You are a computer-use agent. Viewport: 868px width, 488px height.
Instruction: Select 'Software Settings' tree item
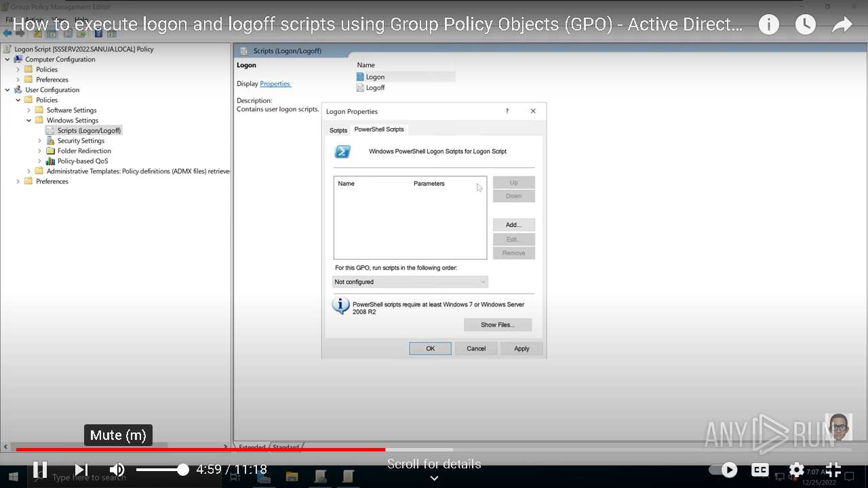click(71, 110)
